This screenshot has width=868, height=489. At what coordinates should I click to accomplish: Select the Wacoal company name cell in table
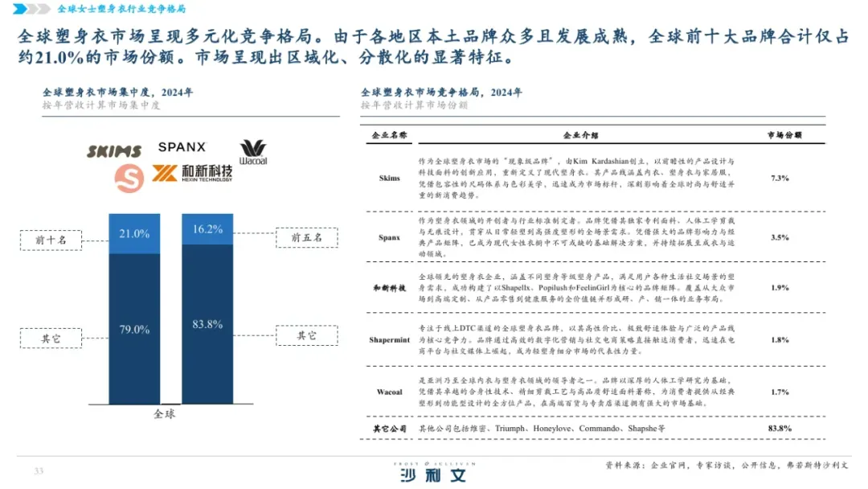point(389,392)
